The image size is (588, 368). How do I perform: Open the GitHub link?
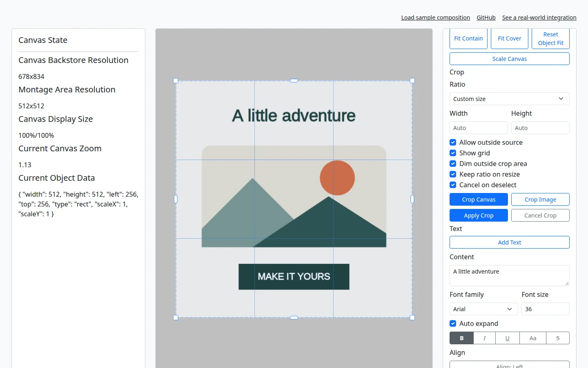pos(486,18)
